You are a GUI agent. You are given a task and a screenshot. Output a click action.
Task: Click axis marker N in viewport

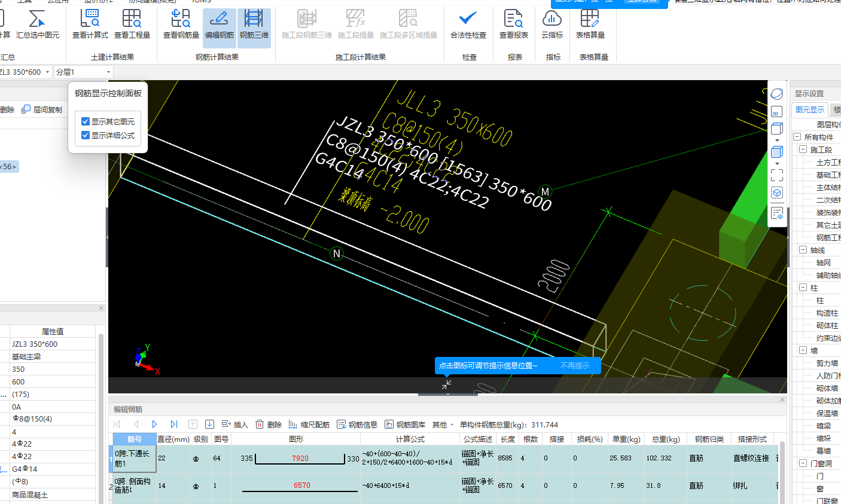[x=337, y=254]
